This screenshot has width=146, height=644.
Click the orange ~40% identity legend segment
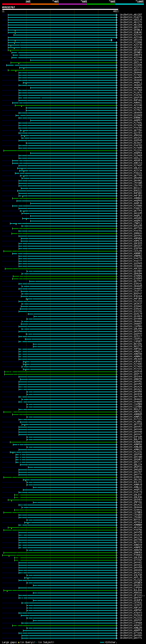(x=45, y=4)
